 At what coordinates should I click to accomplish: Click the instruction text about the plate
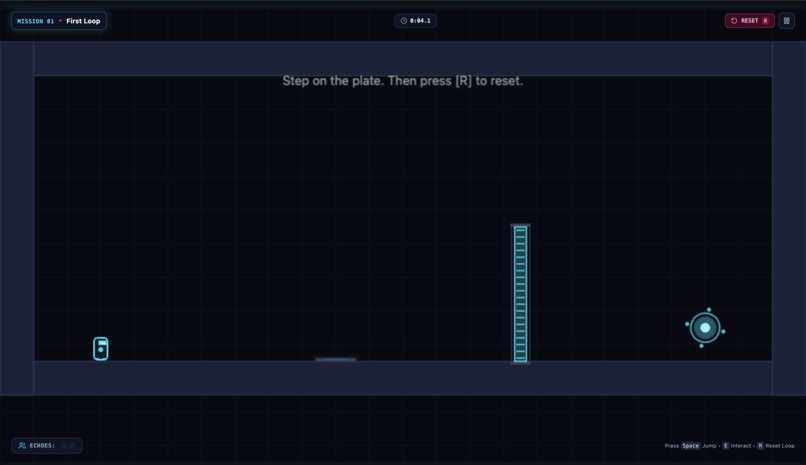[402, 81]
